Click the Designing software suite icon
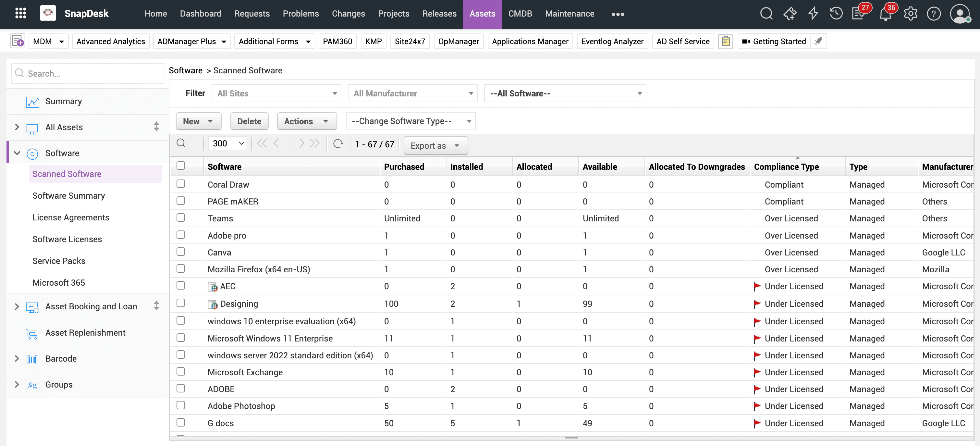 point(213,304)
